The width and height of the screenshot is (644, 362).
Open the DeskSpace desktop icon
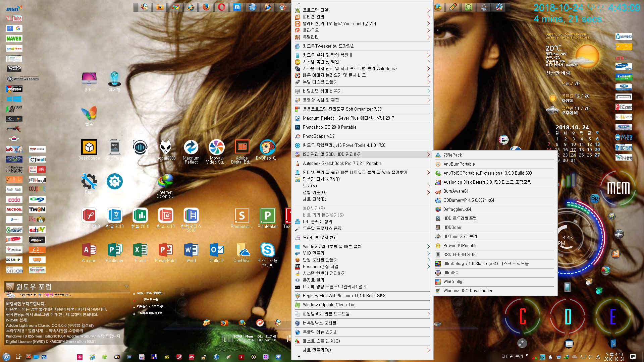click(x=89, y=150)
